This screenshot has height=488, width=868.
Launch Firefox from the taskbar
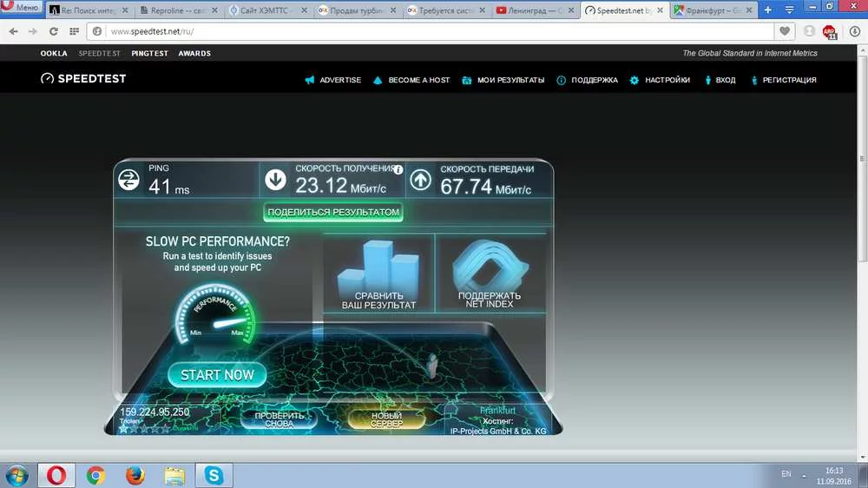[x=135, y=475]
